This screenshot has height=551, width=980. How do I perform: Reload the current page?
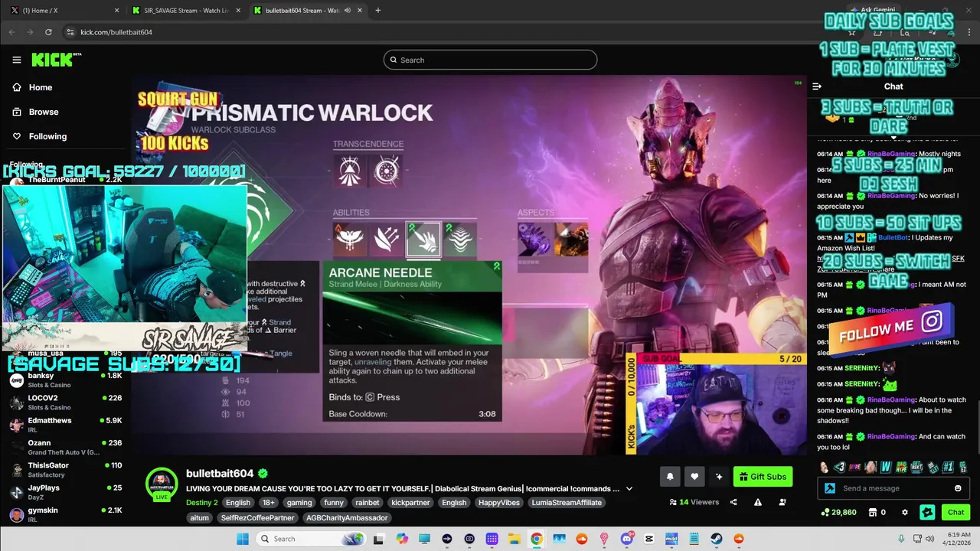pos(48,32)
